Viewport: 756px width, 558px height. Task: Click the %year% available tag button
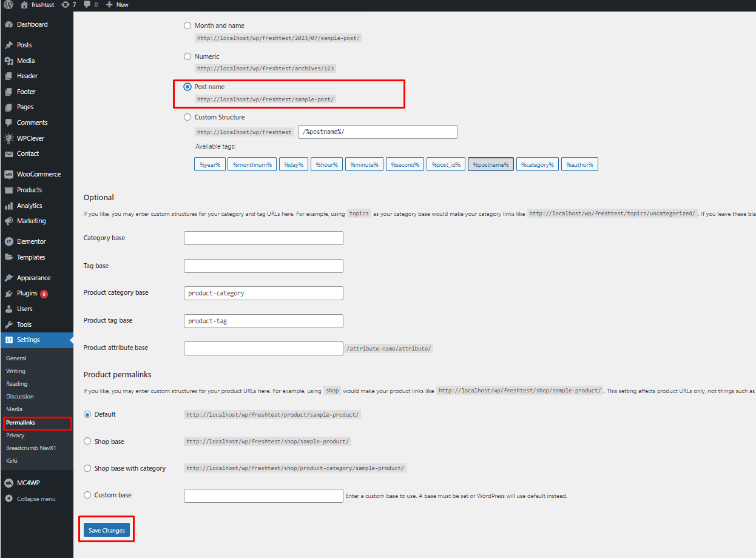[x=209, y=164]
